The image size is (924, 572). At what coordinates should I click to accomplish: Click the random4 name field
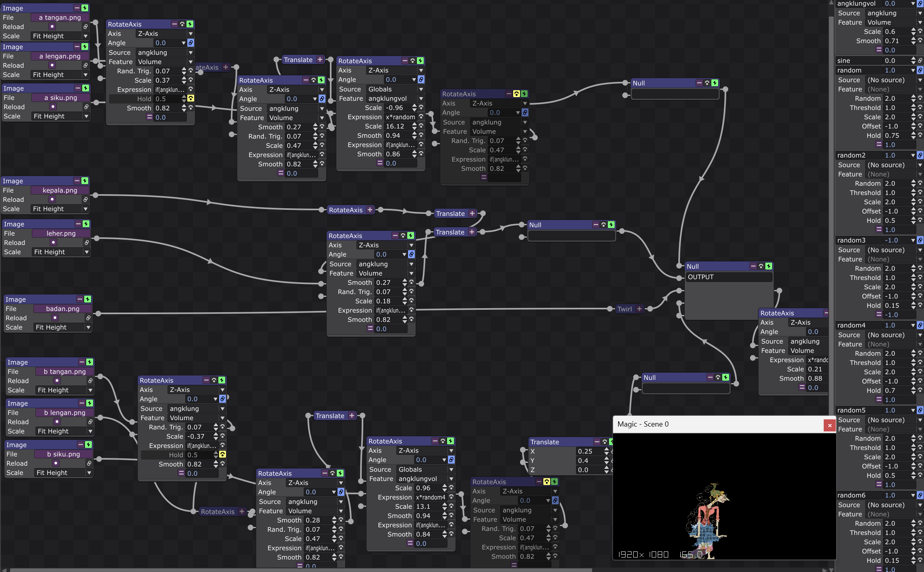859,325
